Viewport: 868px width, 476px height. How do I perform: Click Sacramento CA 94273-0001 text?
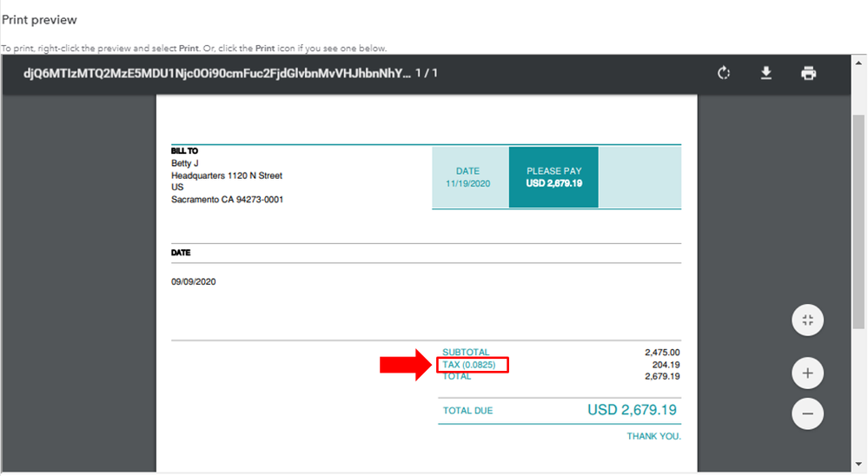(x=227, y=199)
